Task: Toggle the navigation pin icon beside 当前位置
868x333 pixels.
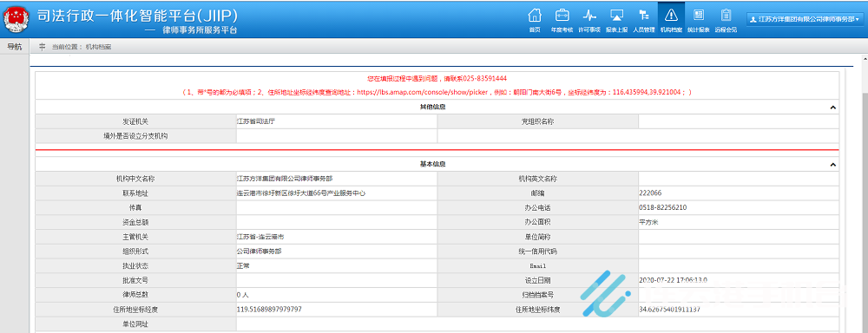Action: point(42,47)
